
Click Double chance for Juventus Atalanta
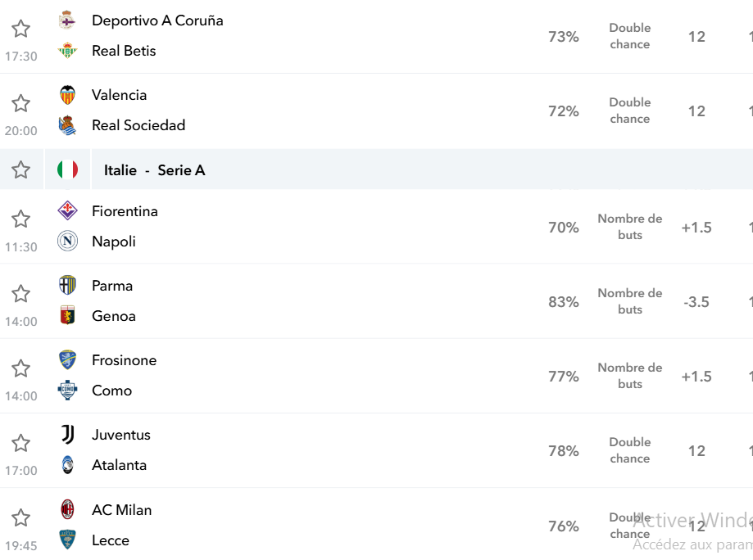pos(629,450)
